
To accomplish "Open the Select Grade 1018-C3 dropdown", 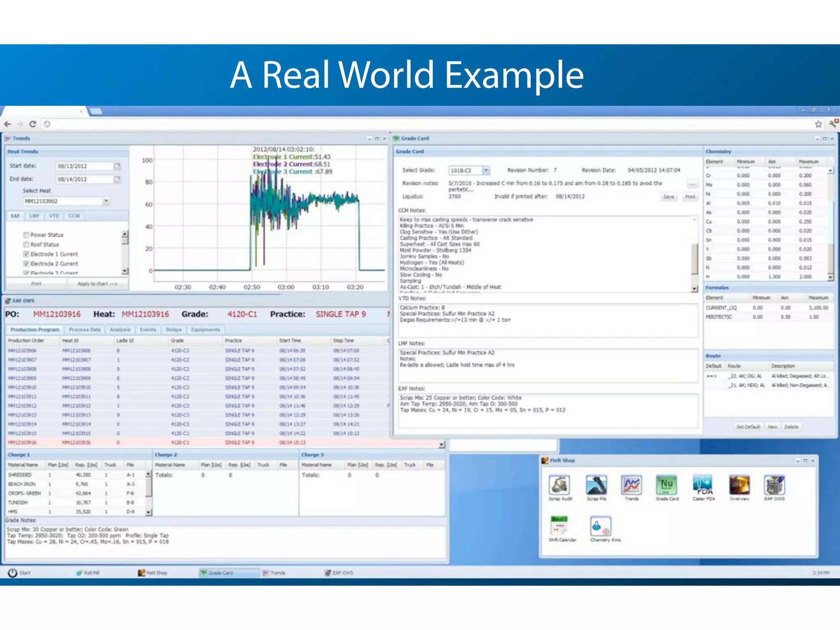I will (486, 170).
